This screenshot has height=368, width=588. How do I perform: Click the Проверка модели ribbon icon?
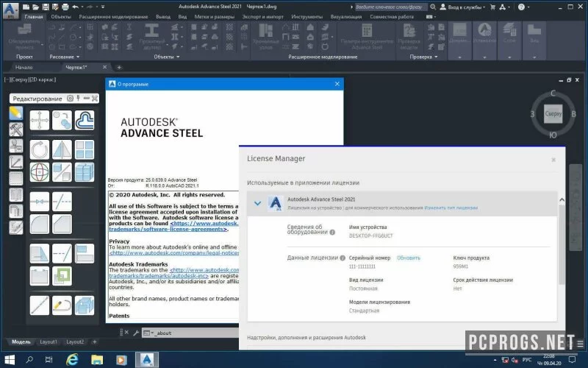[x=409, y=36]
